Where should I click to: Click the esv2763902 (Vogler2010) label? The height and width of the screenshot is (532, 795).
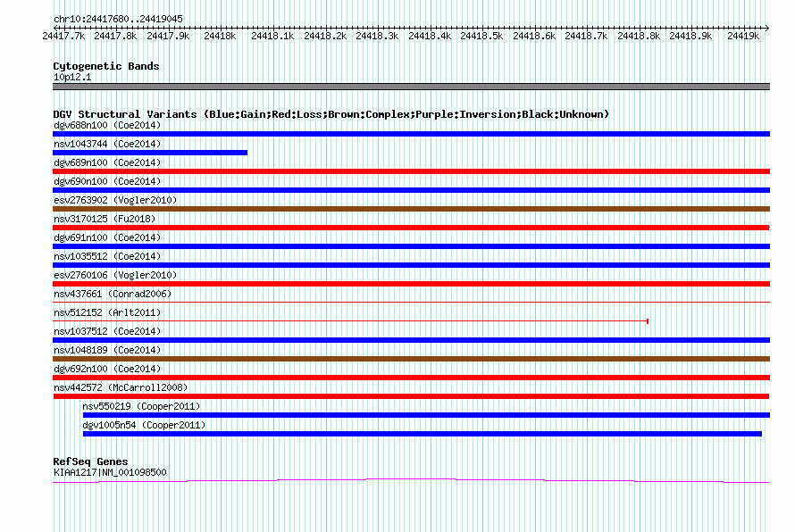[115, 200]
